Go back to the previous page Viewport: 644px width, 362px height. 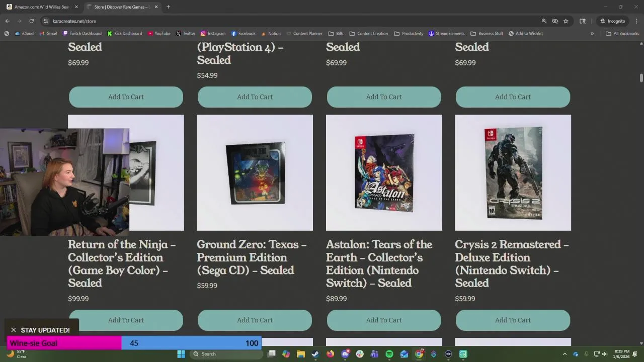click(7, 21)
